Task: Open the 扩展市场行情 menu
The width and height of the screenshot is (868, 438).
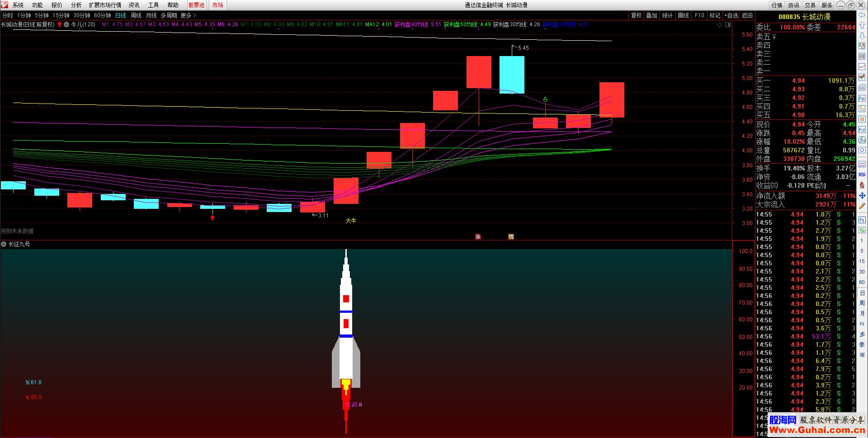Action: 105,5
